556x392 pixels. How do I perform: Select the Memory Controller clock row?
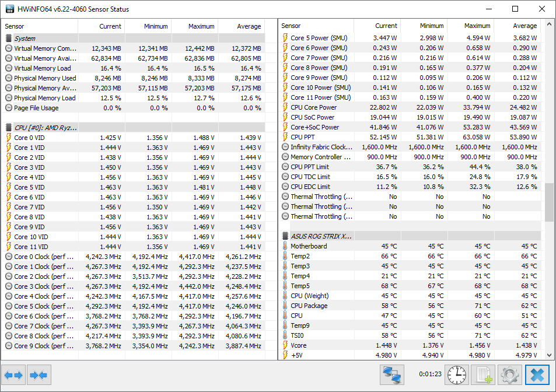coord(410,157)
